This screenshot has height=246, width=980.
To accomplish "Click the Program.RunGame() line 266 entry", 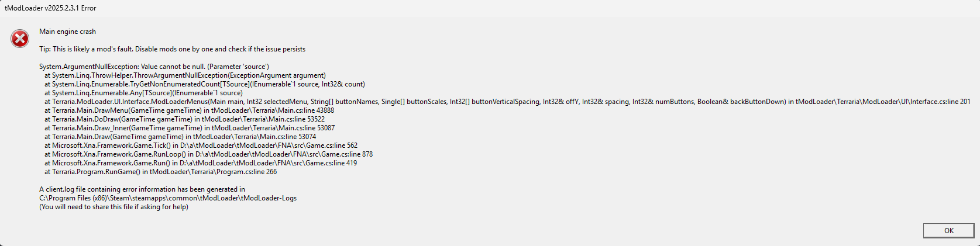I will pos(161,172).
